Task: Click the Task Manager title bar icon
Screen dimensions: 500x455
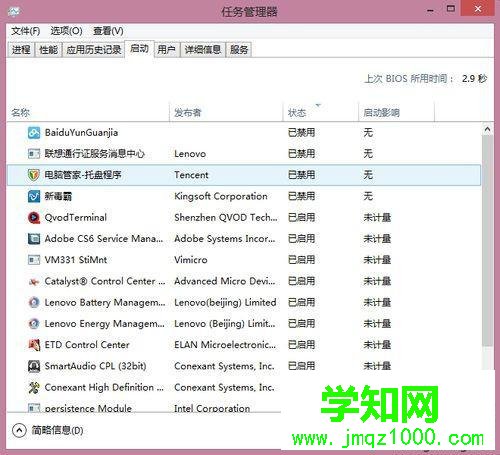Action: (x=14, y=12)
